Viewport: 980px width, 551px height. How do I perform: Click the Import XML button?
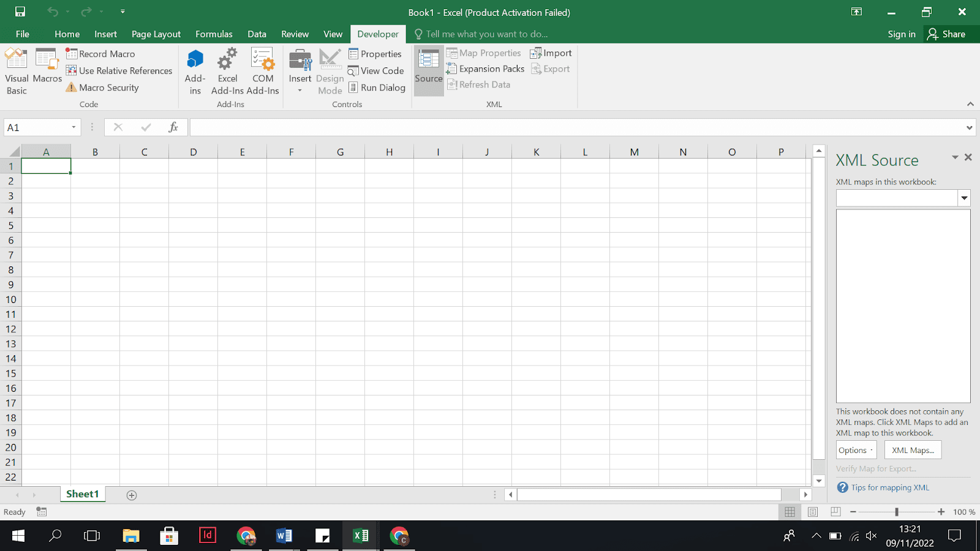[x=551, y=53]
